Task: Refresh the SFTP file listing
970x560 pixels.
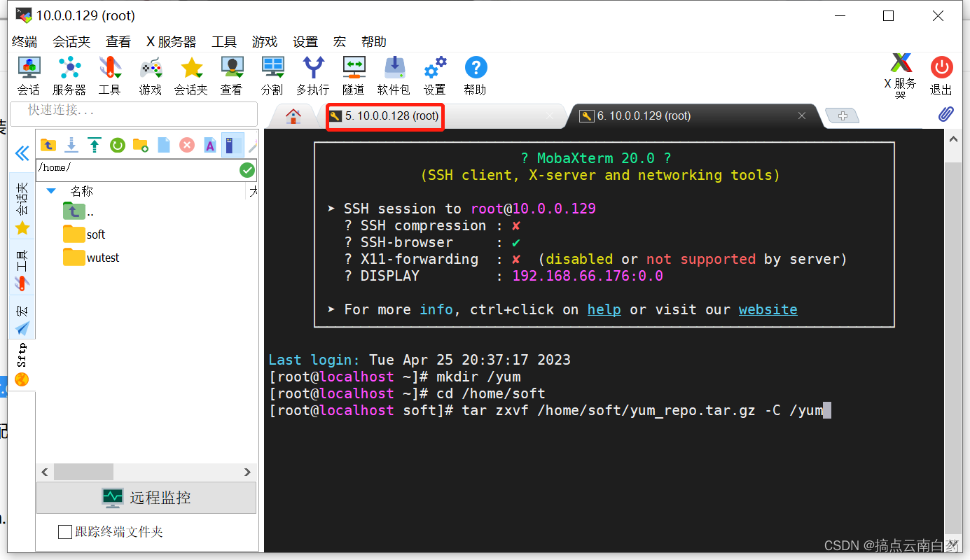Action: click(x=118, y=145)
